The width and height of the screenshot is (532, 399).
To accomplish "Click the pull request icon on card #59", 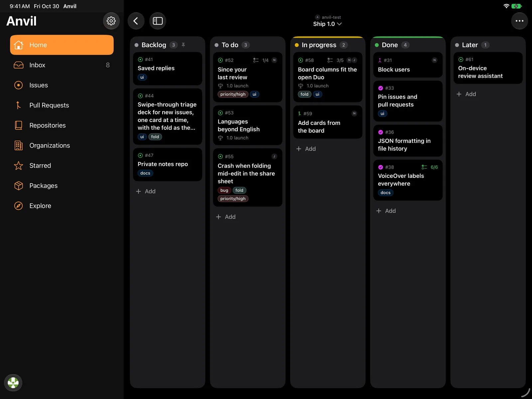I will pyautogui.click(x=300, y=114).
